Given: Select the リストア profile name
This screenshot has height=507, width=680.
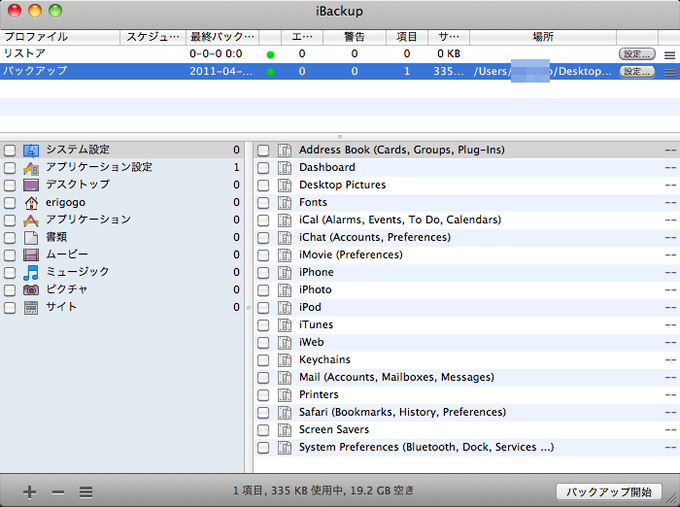Looking at the screenshot, I should click(x=25, y=54).
